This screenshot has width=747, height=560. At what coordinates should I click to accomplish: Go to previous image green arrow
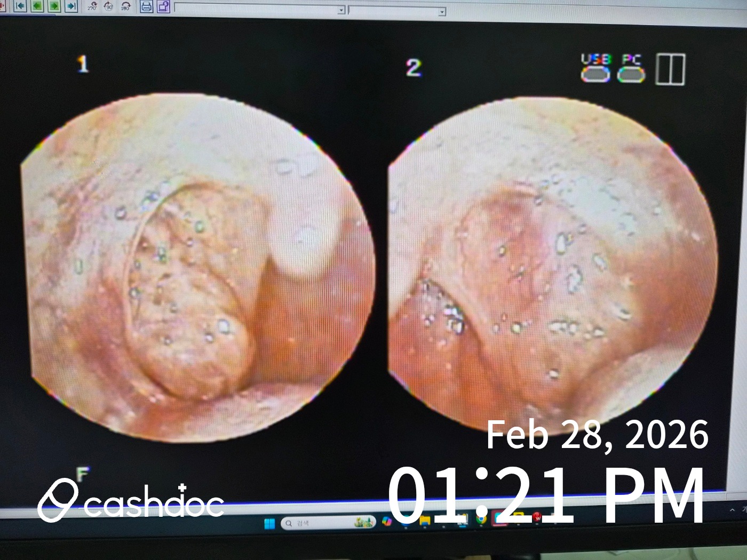(x=37, y=6)
